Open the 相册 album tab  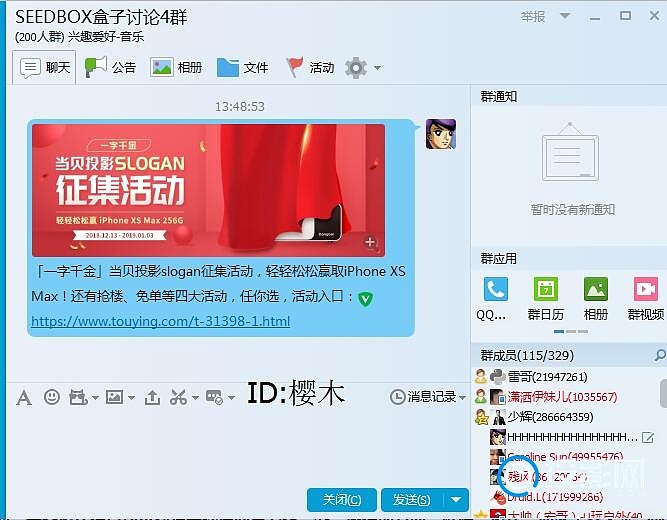(176, 68)
